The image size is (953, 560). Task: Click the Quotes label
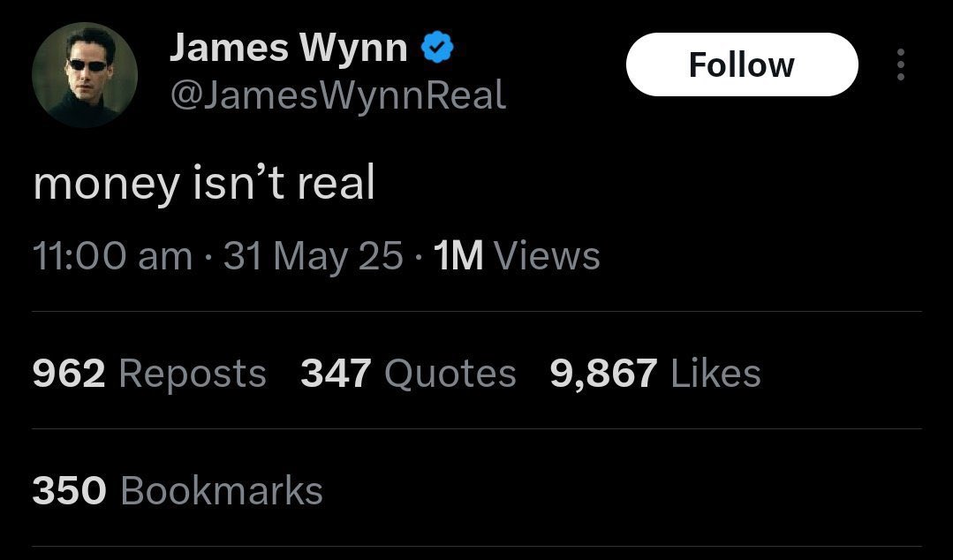pyautogui.click(x=450, y=374)
